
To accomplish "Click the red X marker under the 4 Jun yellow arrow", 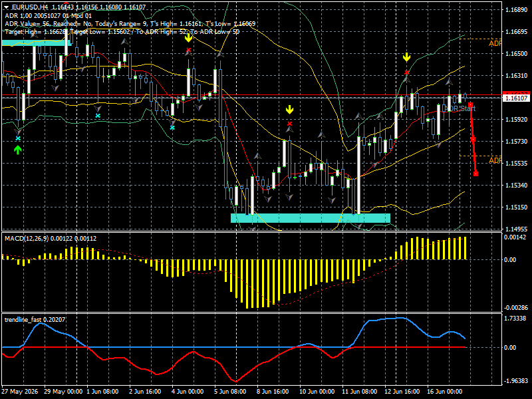I will coord(188,51).
